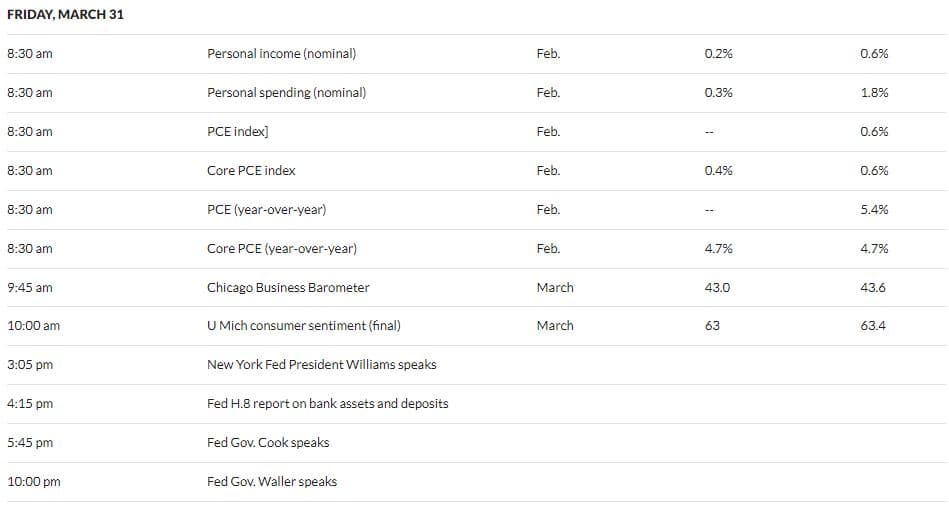949x507 pixels.
Task: Select the 43.0 Chicago Barometer value
Action: (718, 288)
